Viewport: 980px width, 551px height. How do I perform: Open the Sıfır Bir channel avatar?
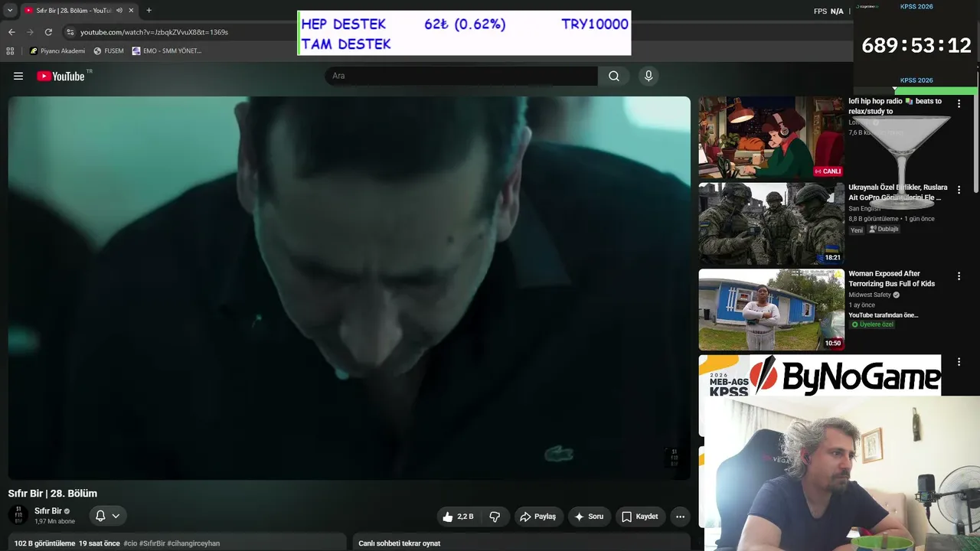coord(18,516)
